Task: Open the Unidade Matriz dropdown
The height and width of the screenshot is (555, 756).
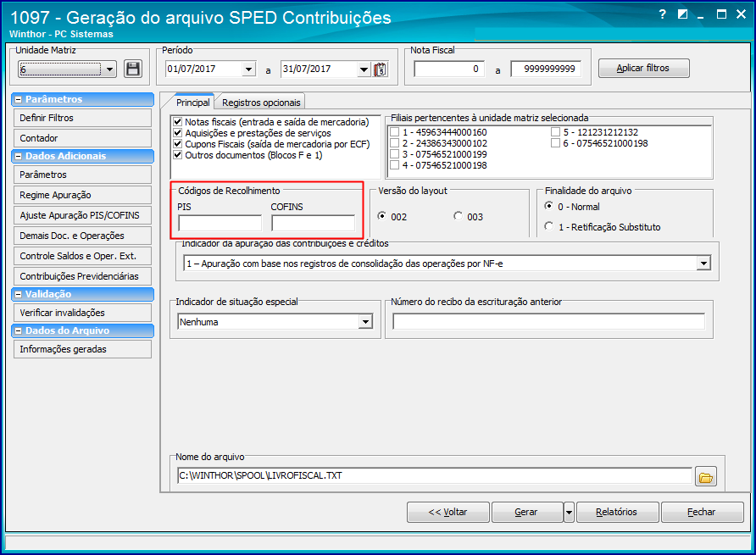Action: pos(109,69)
